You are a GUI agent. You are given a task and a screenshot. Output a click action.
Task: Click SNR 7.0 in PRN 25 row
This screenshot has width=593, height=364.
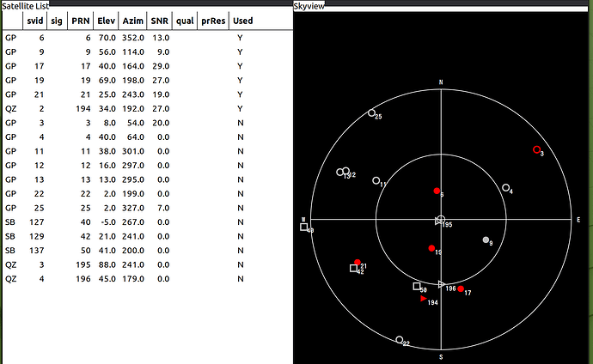(163, 208)
